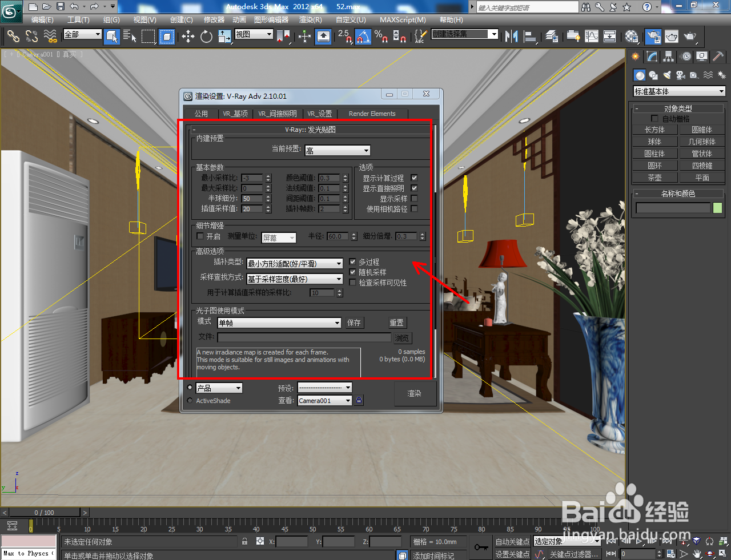Activate Select Object arrow tool
This screenshot has width=731, height=560.
point(112,37)
